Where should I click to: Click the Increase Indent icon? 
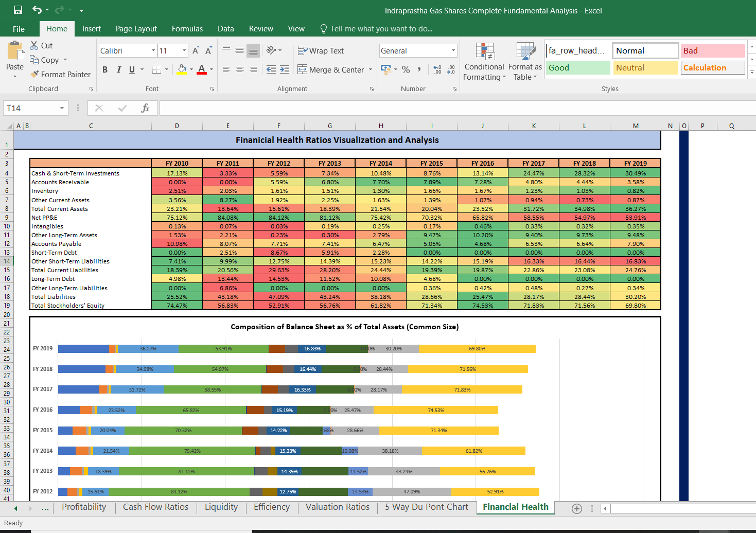tap(285, 69)
